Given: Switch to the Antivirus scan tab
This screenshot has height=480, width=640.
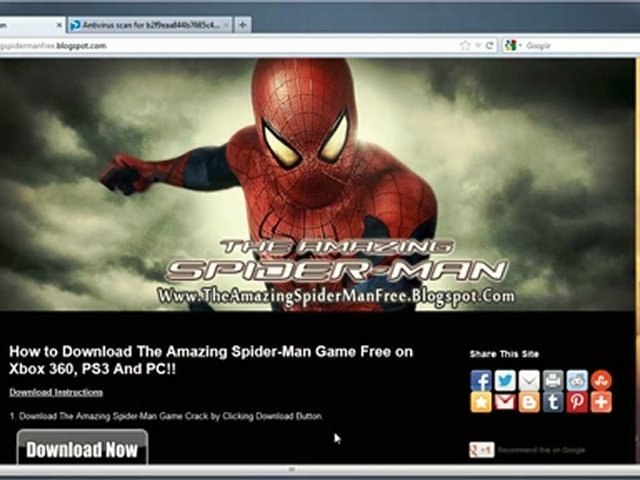Looking at the screenshot, I should [150, 25].
